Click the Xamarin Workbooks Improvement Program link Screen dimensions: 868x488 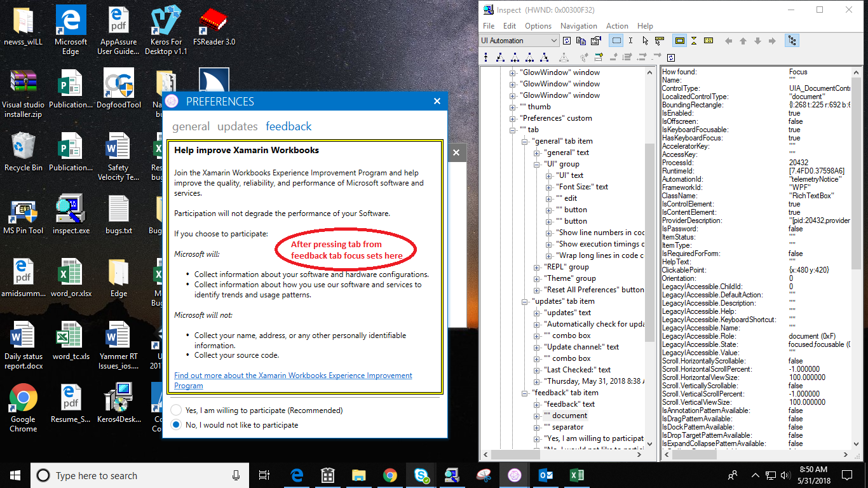(x=293, y=375)
